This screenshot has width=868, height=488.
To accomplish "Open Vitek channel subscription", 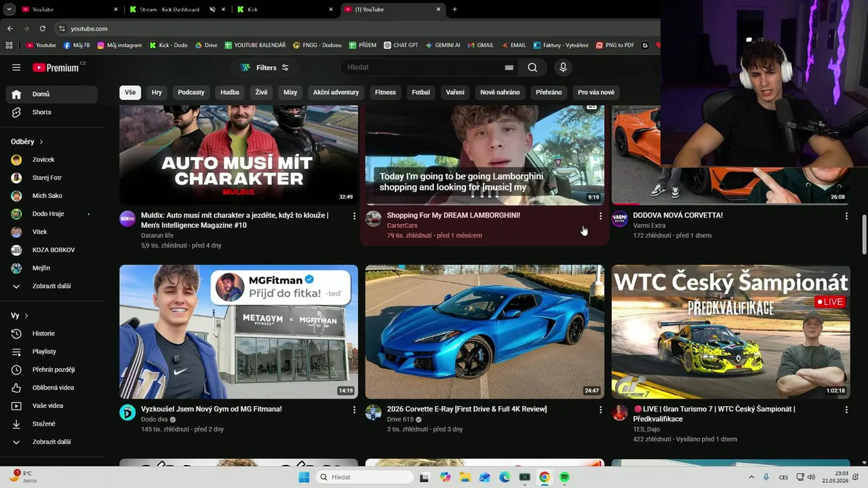I will tap(52, 232).
